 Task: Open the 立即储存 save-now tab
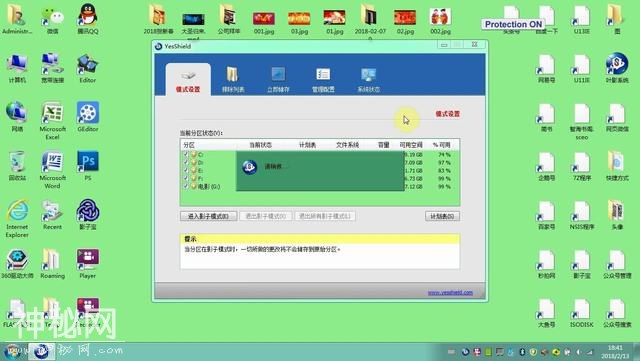point(278,80)
